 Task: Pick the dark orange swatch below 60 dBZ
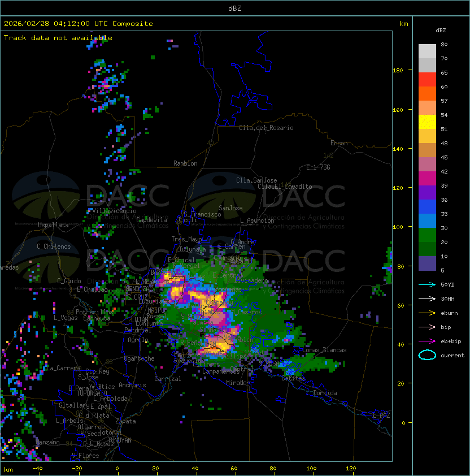(x=427, y=93)
